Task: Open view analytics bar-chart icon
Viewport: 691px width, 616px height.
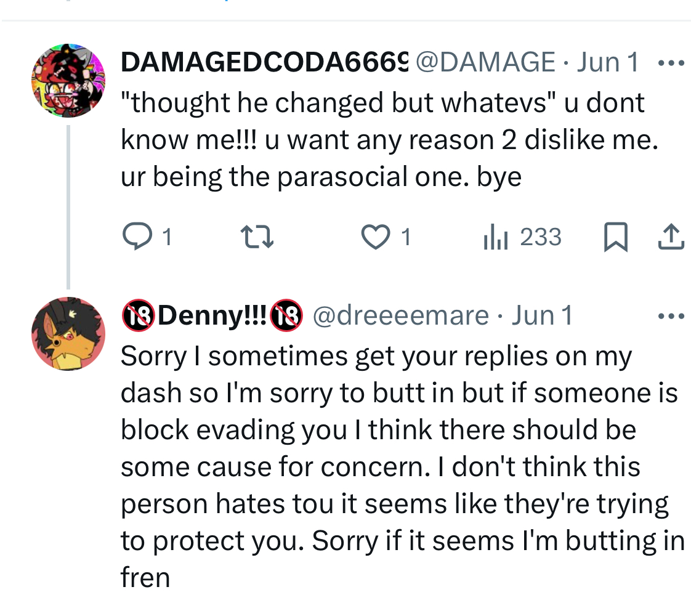Action: coord(495,238)
